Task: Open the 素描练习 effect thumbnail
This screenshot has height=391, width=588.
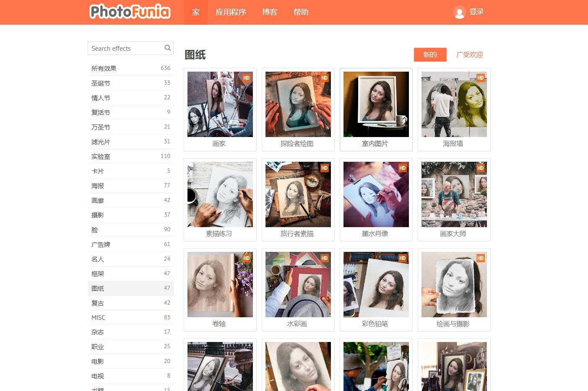Action: pos(220,194)
